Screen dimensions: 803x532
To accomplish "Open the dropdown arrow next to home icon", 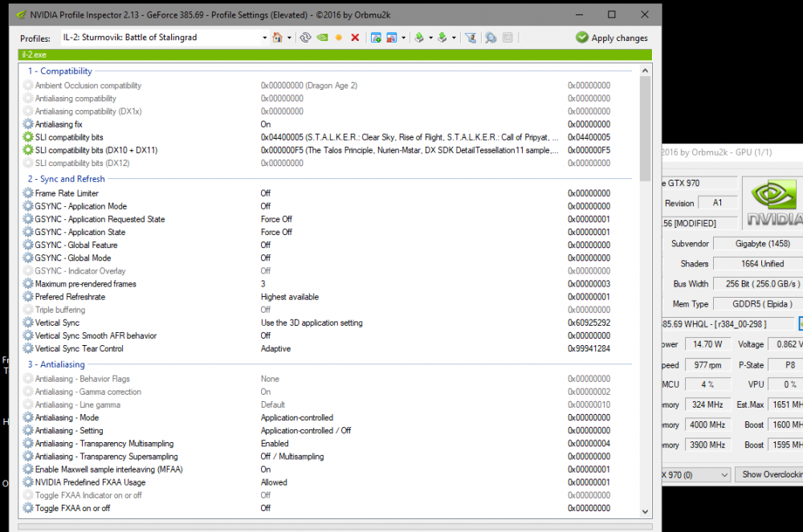I will point(289,38).
